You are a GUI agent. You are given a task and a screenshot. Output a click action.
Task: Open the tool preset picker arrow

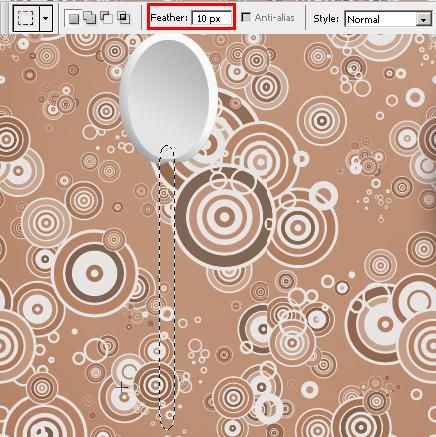(46, 18)
